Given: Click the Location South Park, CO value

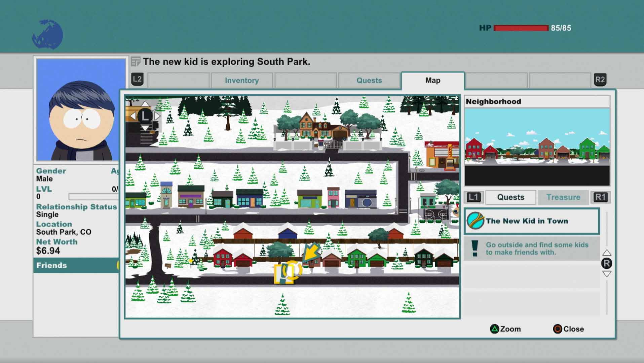Looking at the screenshot, I should tap(64, 232).
